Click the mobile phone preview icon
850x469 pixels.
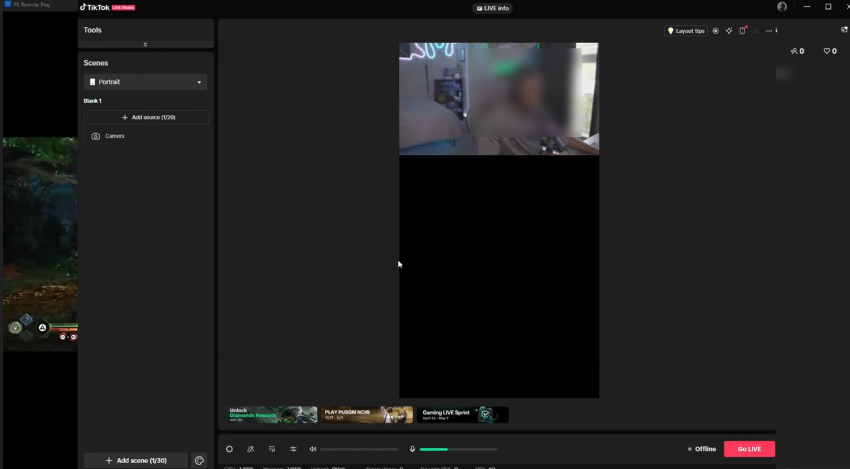(742, 31)
